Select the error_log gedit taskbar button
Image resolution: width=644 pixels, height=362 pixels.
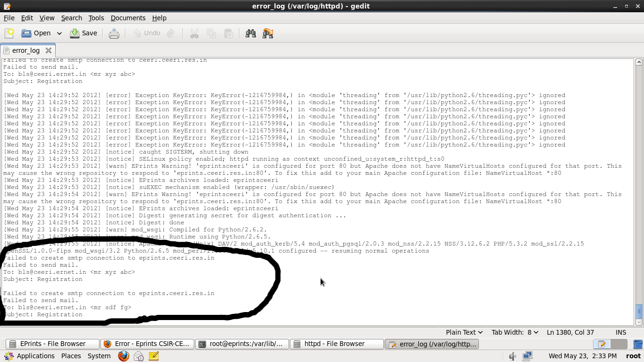(432, 344)
